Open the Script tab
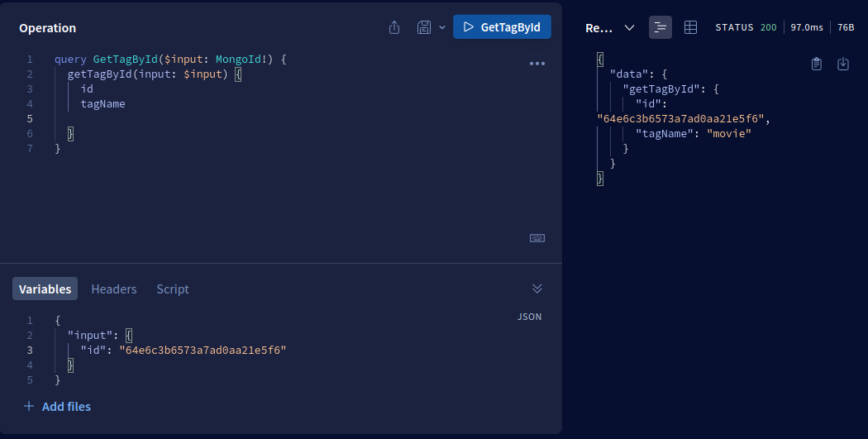 (x=173, y=289)
